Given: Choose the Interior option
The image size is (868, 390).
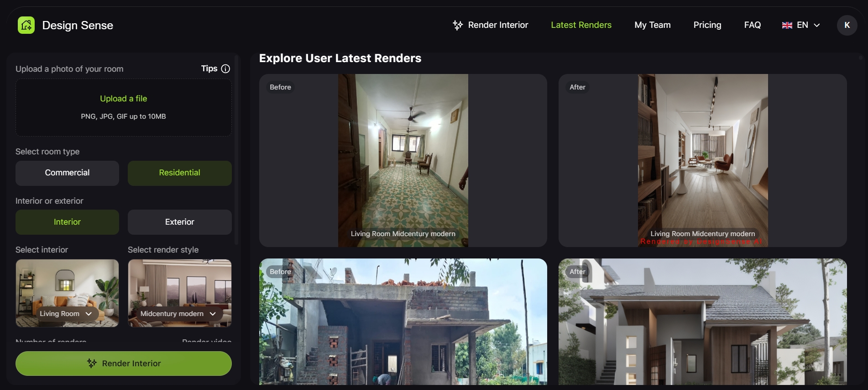Looking at the screenshot, I should [x=67, y=222].
